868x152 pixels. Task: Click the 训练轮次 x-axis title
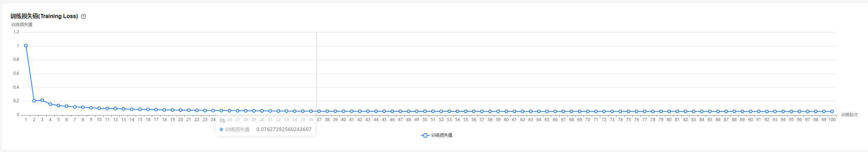click(849, 115)
